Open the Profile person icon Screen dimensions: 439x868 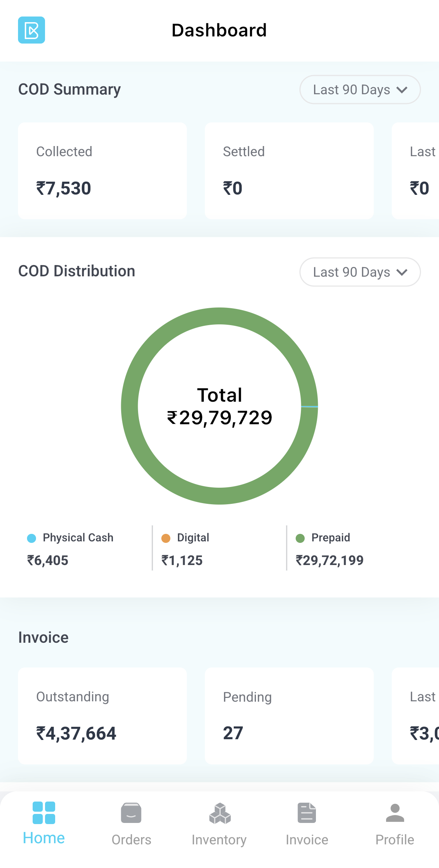(395, 813)
